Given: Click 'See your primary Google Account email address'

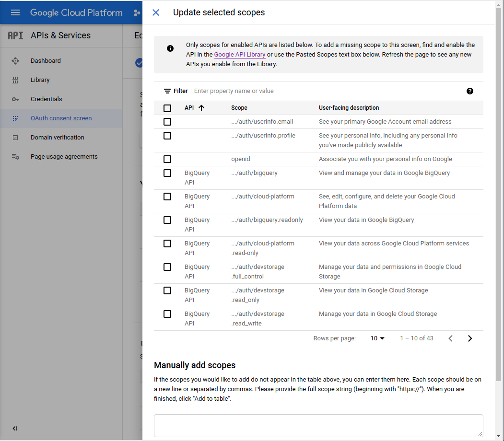Looking at the screenshot, I should tap(385, 122).
